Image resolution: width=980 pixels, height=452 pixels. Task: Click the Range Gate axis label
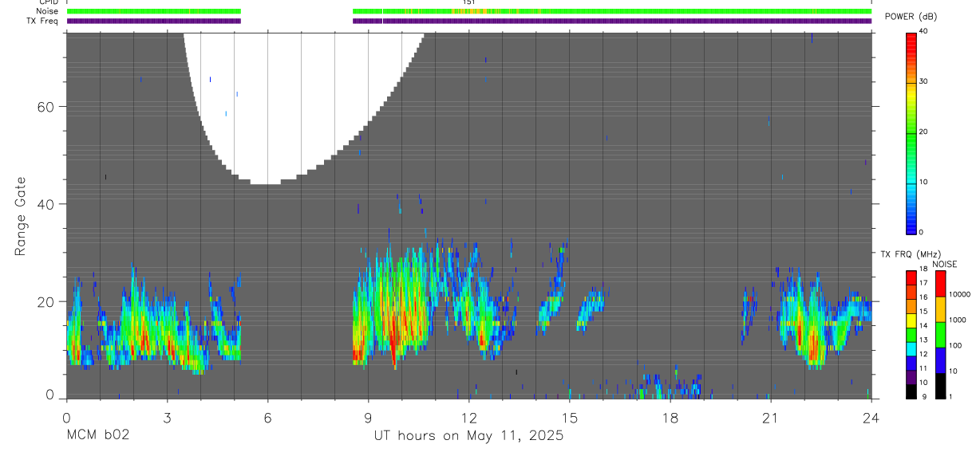[x=22, y=216]
